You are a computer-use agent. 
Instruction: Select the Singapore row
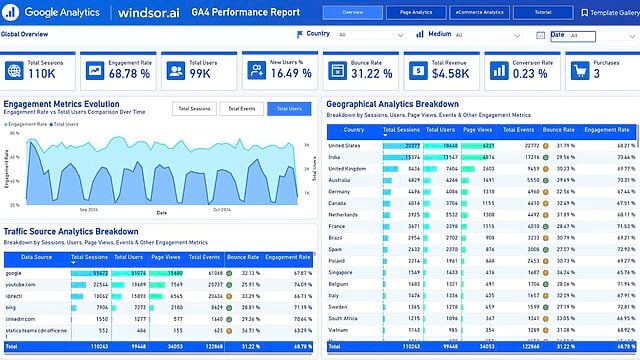point(482,272)
